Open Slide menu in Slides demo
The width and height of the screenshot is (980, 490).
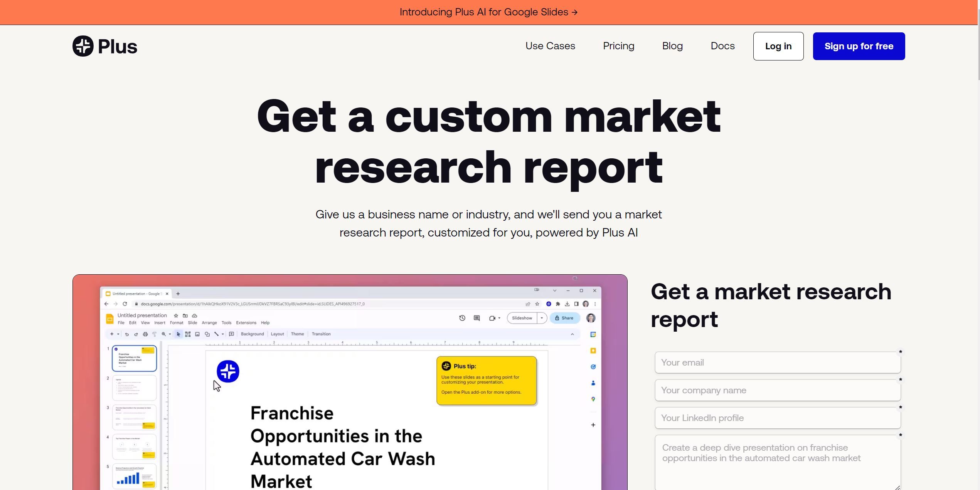click(x=192, y=323)
